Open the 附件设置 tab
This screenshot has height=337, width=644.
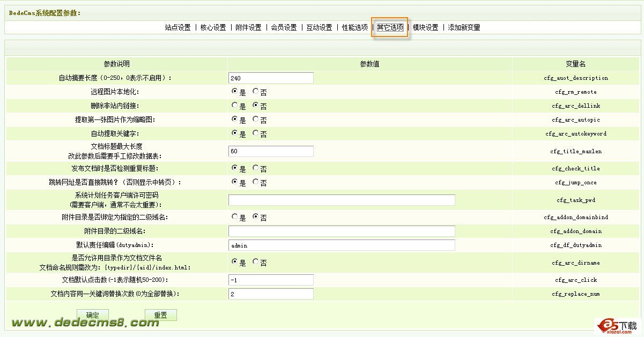[248, 27]
